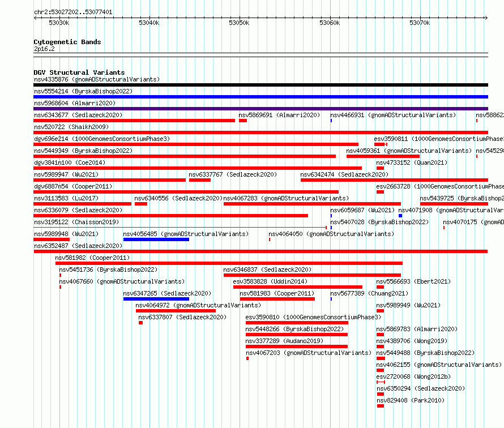Click the nsv3195122 Chaisson2019 label
504x428 pixels.
coord(76,222)
